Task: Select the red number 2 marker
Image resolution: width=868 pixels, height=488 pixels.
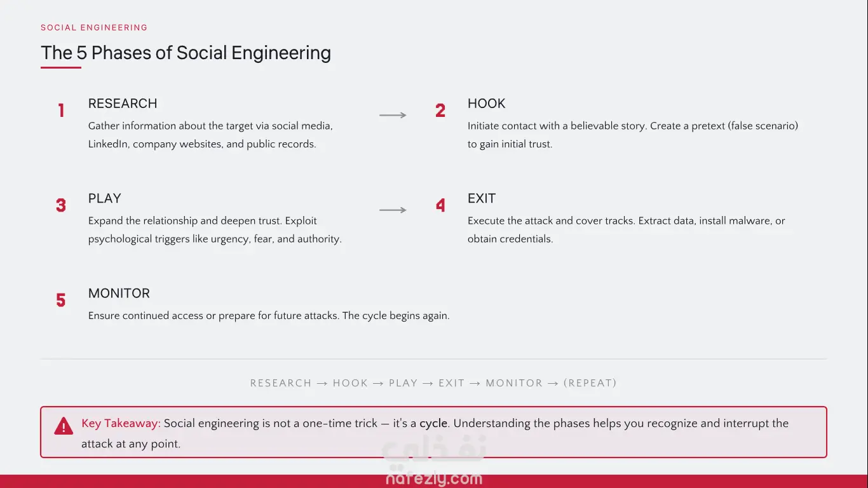Action: [x=440, y=111]
